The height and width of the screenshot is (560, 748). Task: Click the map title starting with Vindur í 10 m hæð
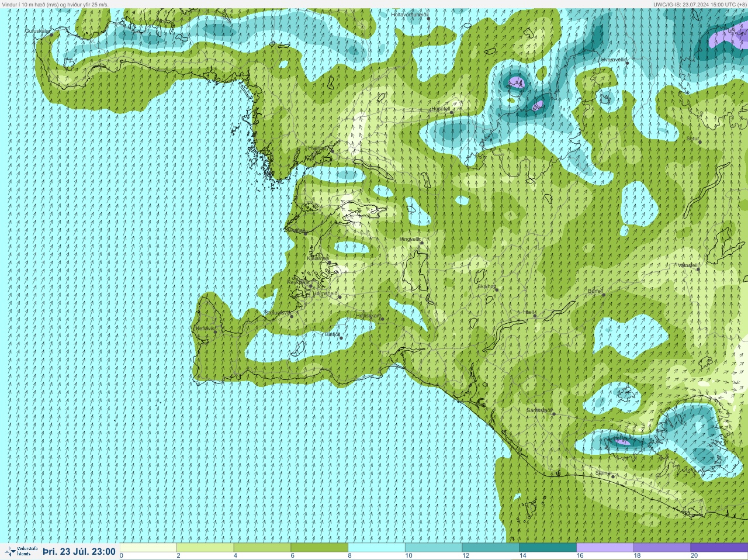coord(55,4)
